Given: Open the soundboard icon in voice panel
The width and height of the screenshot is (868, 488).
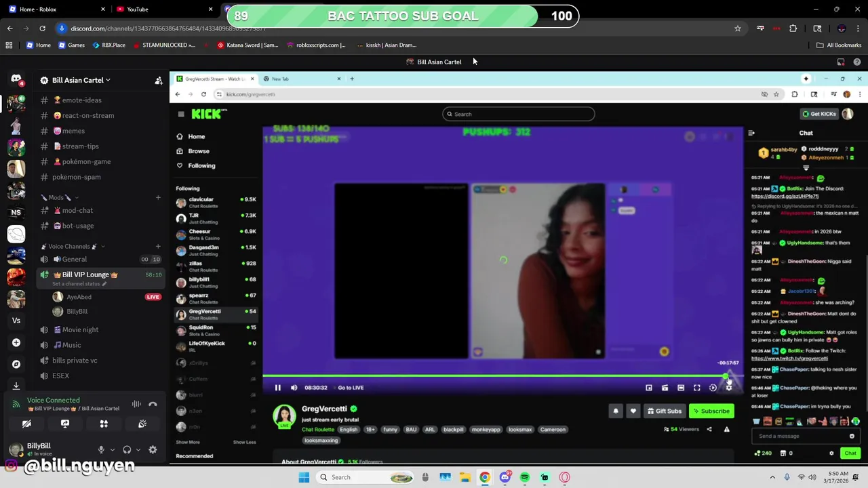Looking at the screenshot, I should 142,424.
